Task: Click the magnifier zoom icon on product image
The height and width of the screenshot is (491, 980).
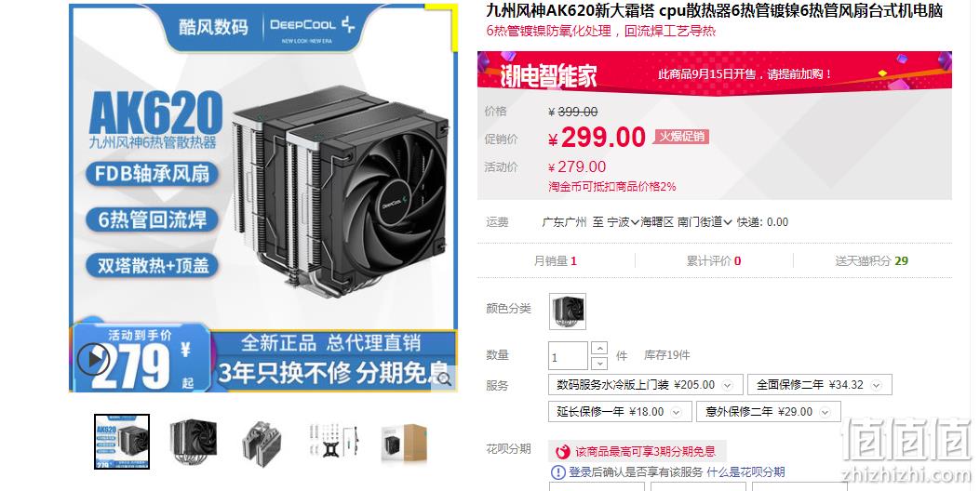Action: pyautogui.click(x=443, y=378)
